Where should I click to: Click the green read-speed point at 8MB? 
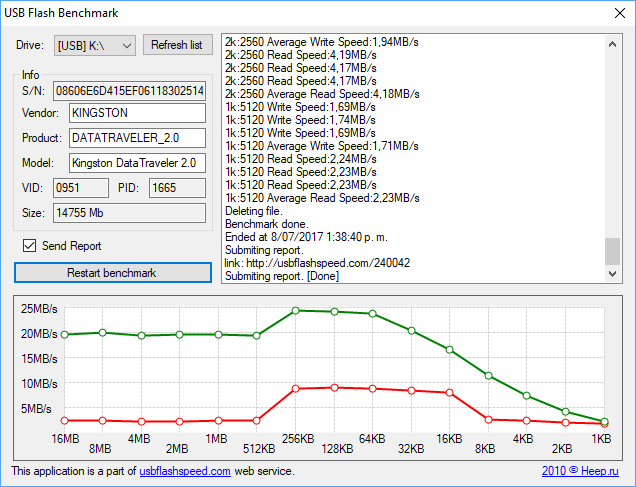pyautogui.click(x=103, y=333)
